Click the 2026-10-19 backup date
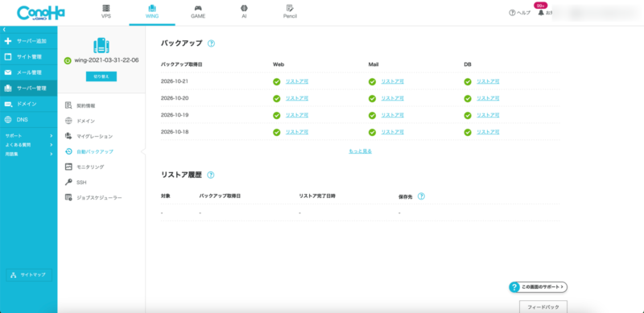 click(x=175, y=115)
